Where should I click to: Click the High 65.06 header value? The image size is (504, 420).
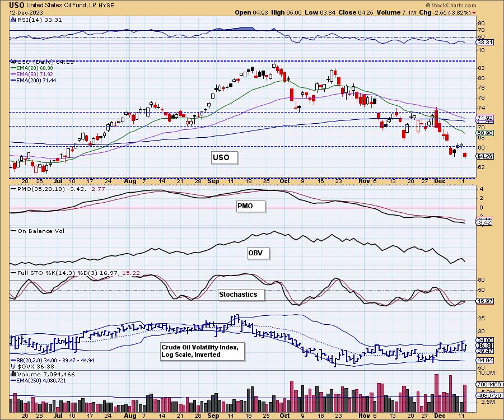coord(286,12)
